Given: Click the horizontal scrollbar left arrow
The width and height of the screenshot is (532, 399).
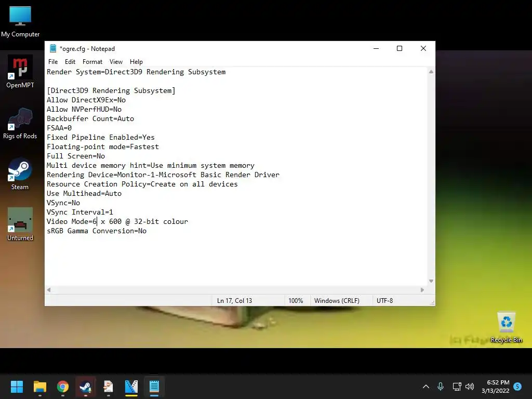Looking at the screenshot, I should click(x=49, y=290).
